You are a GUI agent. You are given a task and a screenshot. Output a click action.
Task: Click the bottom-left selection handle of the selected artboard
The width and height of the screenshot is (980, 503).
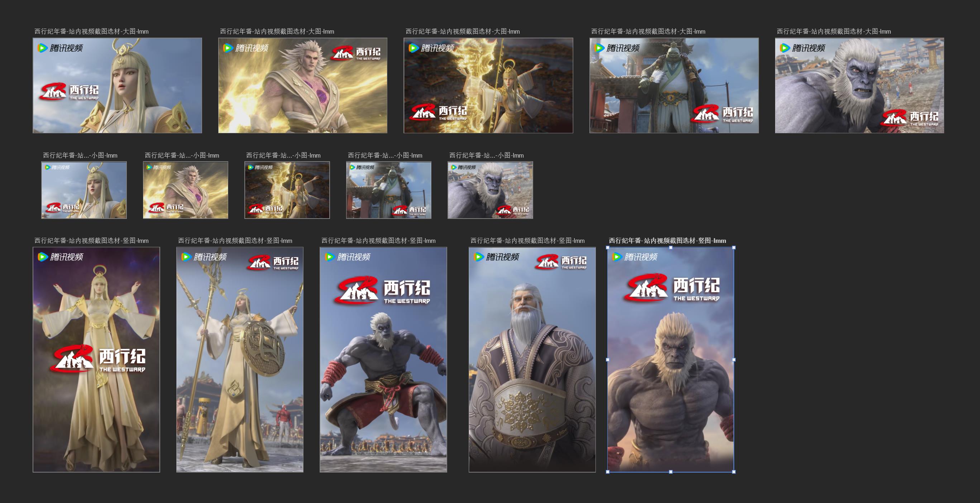tap(608, 472)
